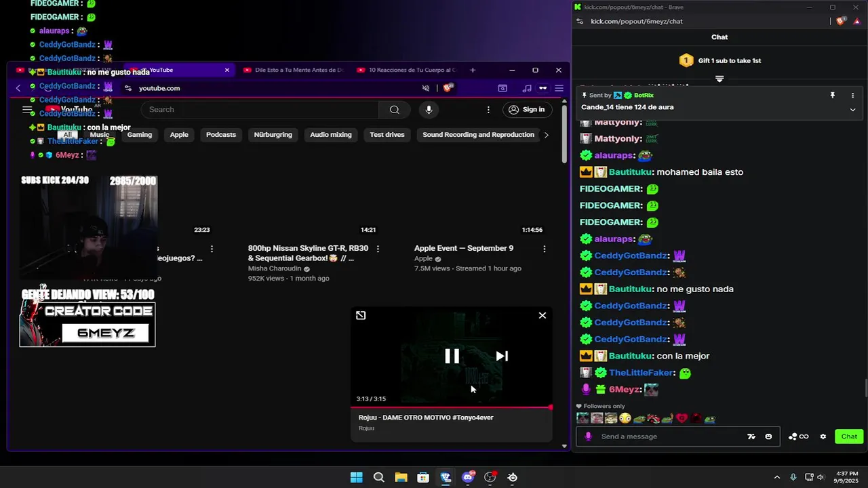Click 6Meyz username in Kick chat

(625, 390)
